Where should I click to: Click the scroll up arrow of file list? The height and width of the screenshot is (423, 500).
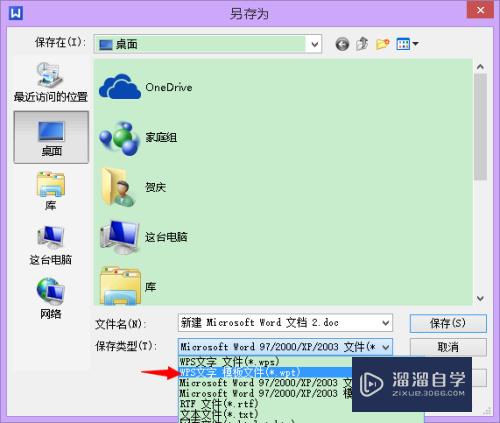480,67
